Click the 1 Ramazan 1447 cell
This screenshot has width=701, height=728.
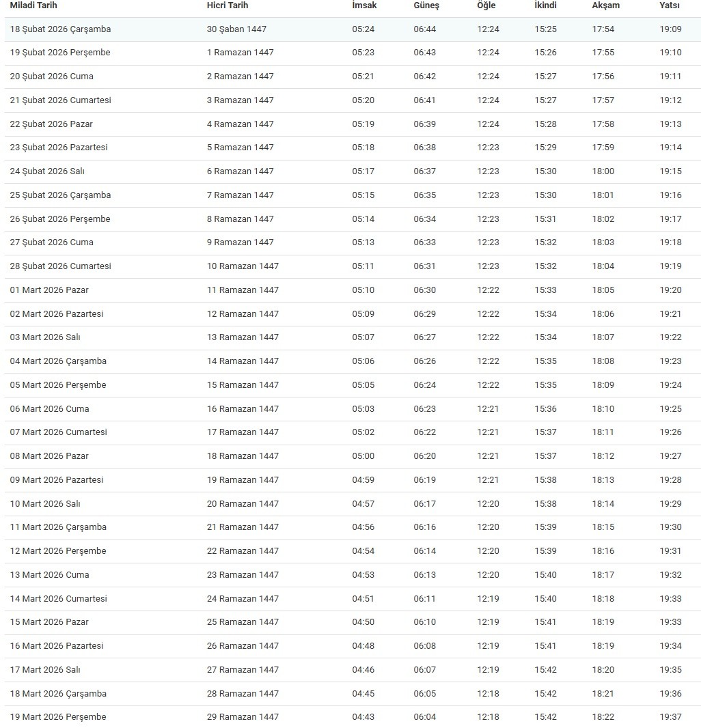pos(240,53)
